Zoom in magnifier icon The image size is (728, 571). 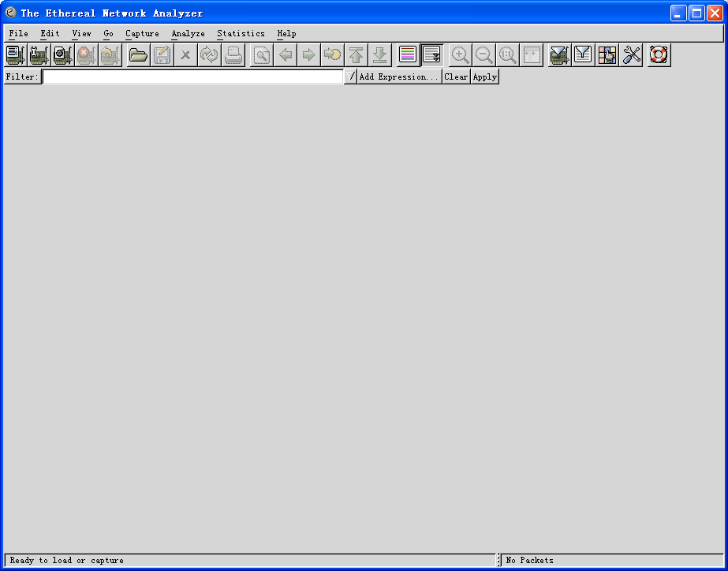pos(460,55)
